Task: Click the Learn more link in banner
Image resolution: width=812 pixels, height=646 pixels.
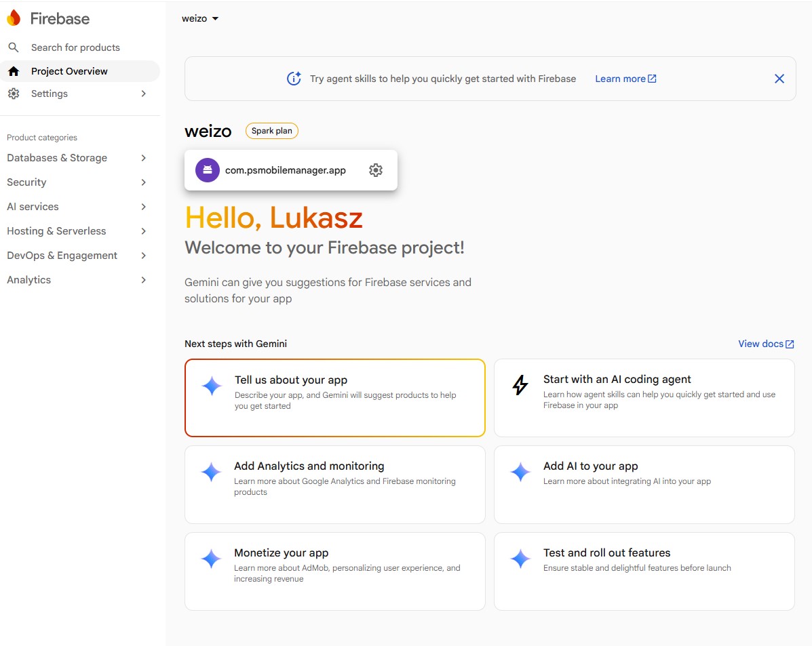Action: [625, 79]
